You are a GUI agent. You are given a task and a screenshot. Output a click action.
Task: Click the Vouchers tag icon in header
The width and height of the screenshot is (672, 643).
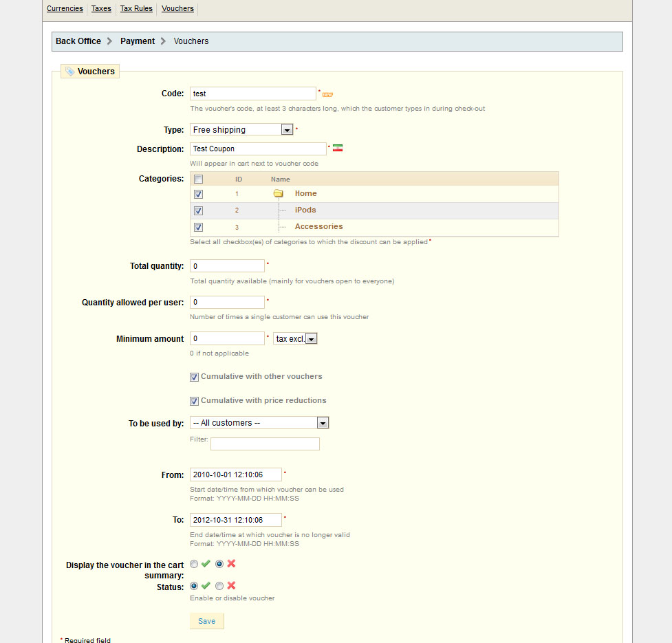[x=70, y=71]
